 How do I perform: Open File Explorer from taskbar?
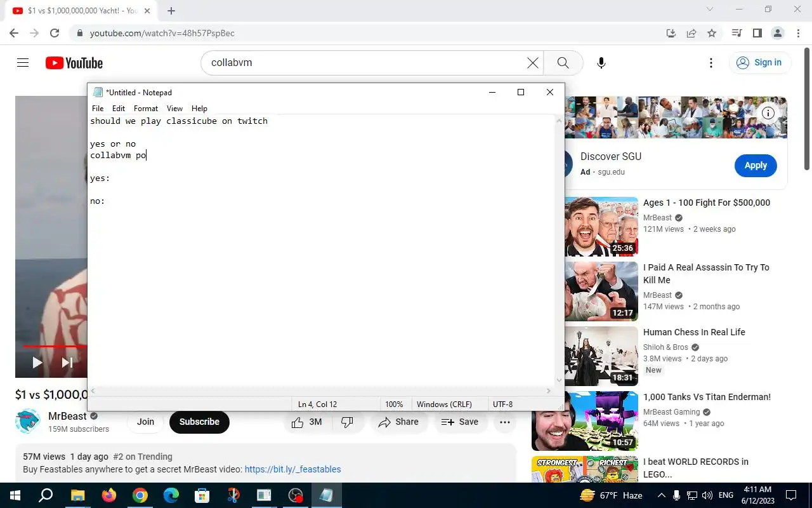(77, 495)
